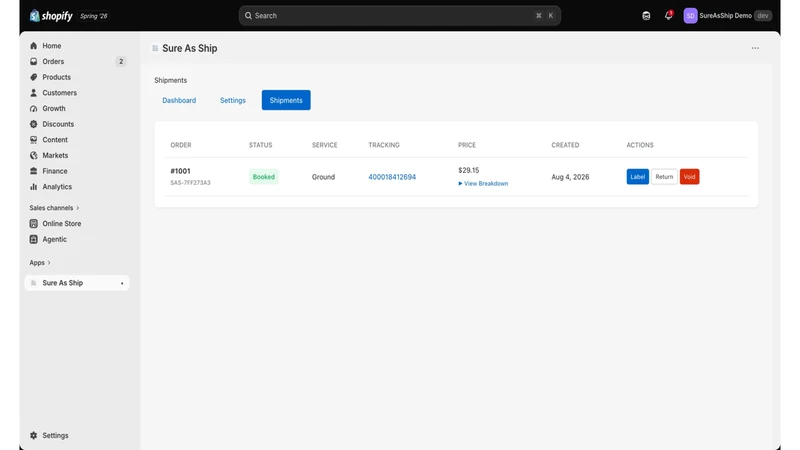800x450 pixels.
Task: Click the Discounts badge icon
Action: click(34, 124)
